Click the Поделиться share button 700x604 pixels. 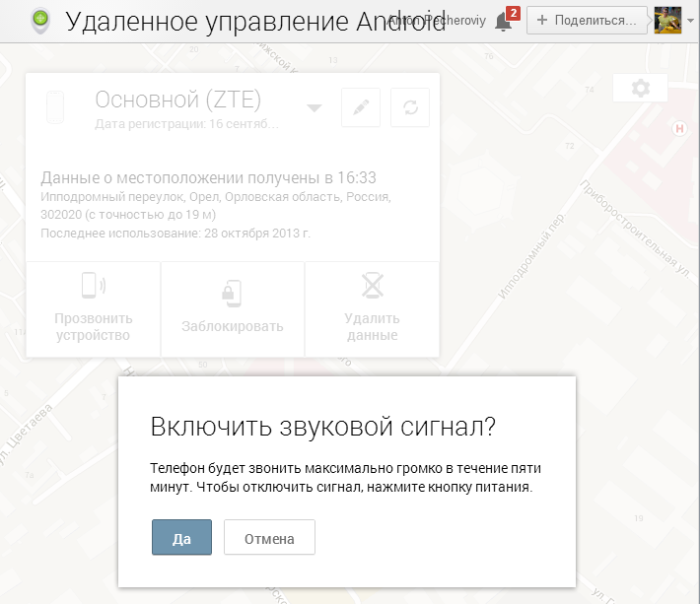587,20
